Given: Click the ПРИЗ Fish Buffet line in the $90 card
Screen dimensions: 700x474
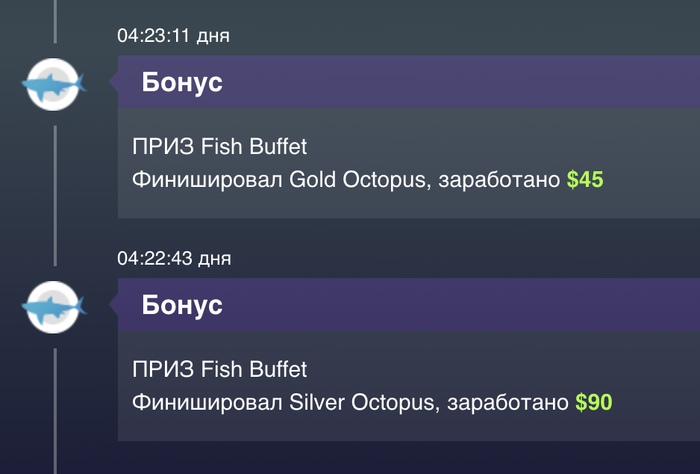Looking at the screenshot, I should 220,369.
